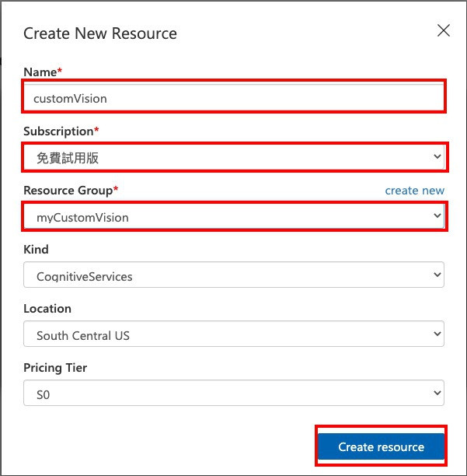
Task: Click the chevron arrow on Subscription field
Action: click(436, 158)
